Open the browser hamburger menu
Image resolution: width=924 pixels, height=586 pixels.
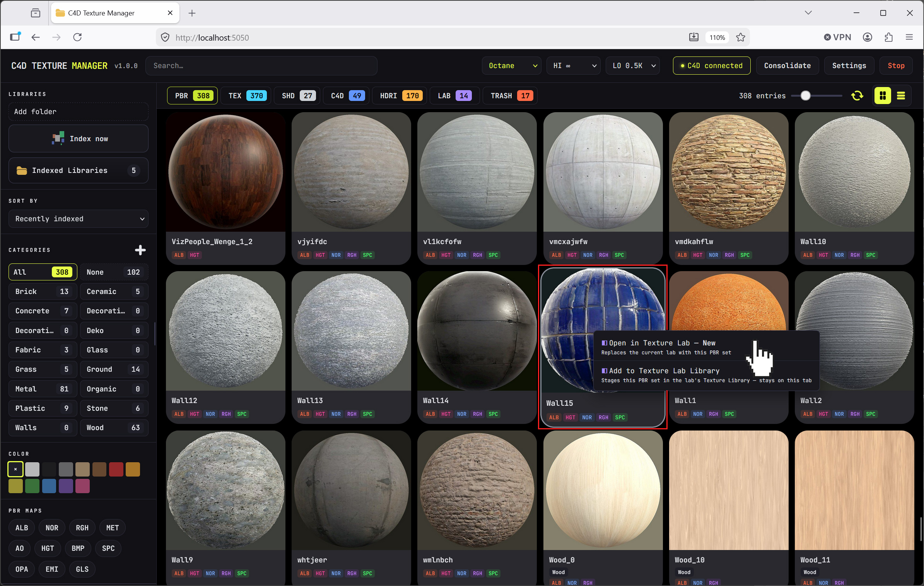[909, 37]
